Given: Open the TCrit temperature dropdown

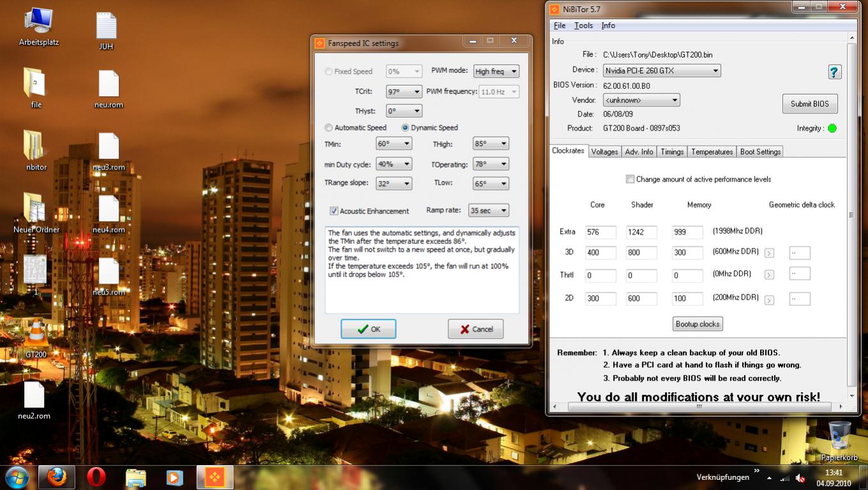Looking at the screenshot, I should click(404, 92).
